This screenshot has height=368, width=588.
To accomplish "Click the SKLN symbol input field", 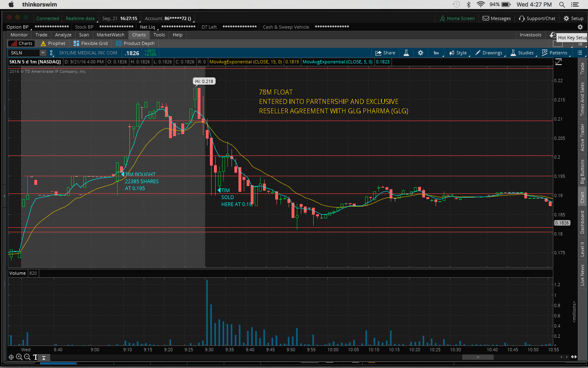I will pos(24,53).
